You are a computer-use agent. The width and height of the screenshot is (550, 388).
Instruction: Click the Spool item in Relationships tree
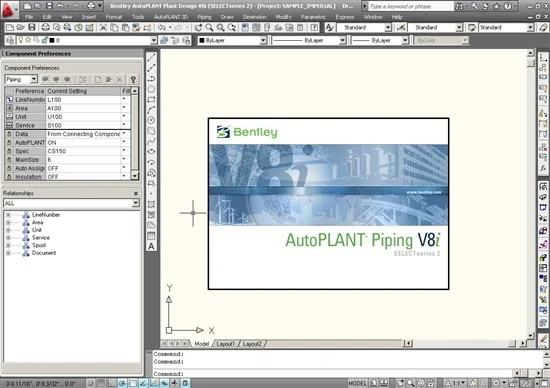[x=39, y=245]
